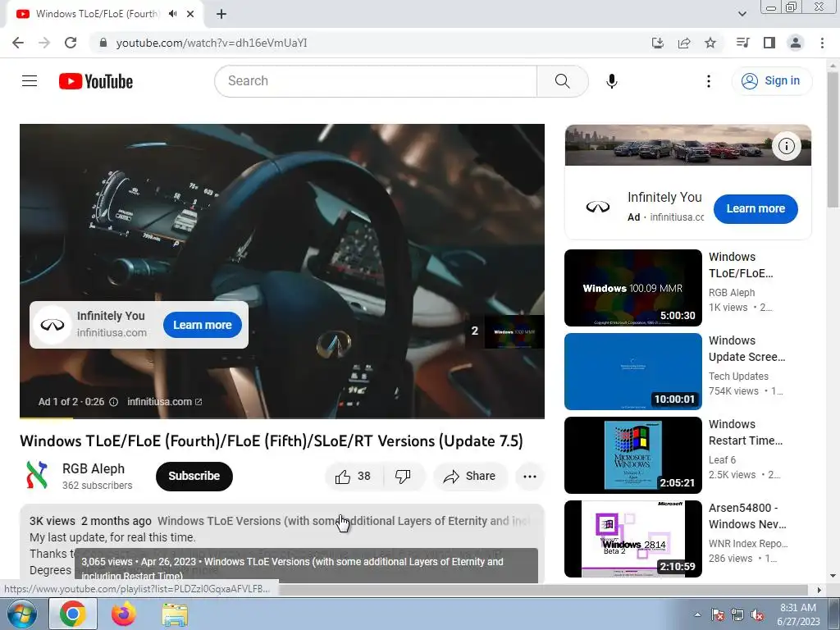Screen dimensions: 840x630
Task: Dislike the video with thumbs down
Action: point(403,477)
